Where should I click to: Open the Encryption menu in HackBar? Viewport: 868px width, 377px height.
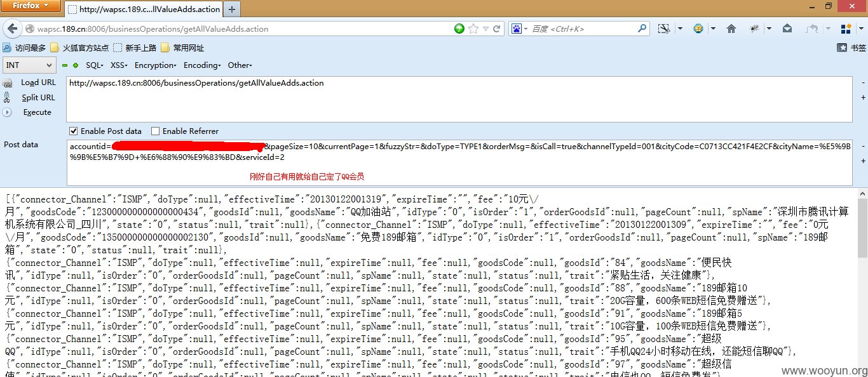pos(156,65)
